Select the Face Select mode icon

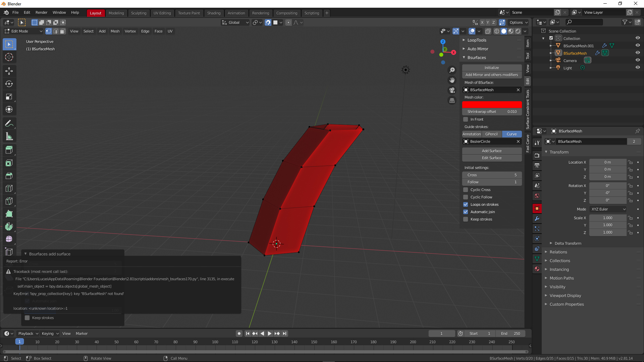click(x=62, y=31)
